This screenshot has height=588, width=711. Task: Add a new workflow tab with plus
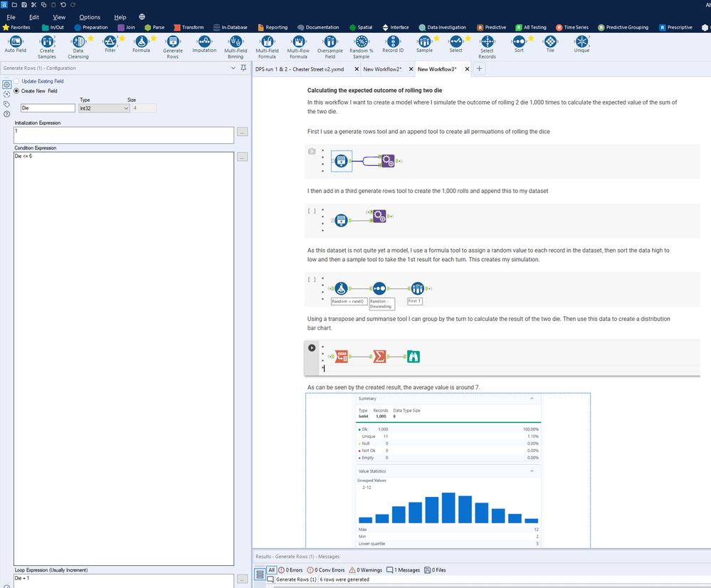479,68
